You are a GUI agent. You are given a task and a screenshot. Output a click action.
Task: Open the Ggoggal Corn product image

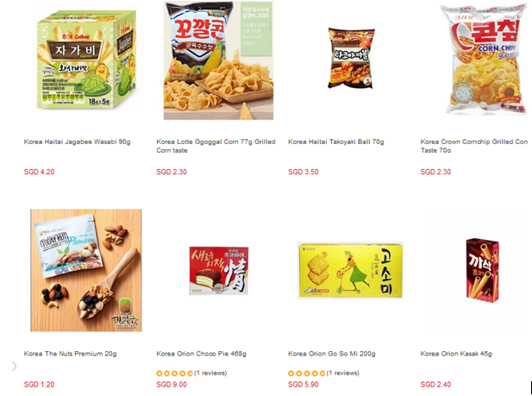pyautogui.click(x=218, y=60)
